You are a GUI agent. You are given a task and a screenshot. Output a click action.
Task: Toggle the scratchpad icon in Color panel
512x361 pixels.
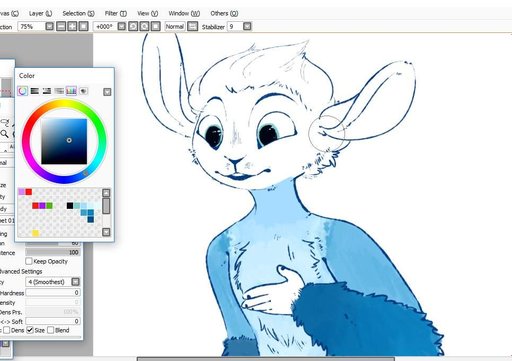tap(83, 91)
